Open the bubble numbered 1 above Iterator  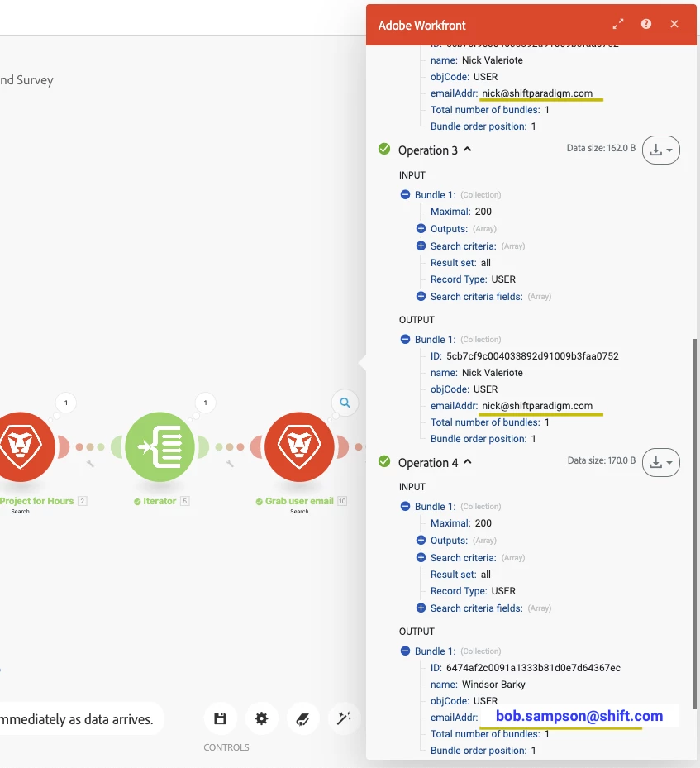(x=206, y=403)
